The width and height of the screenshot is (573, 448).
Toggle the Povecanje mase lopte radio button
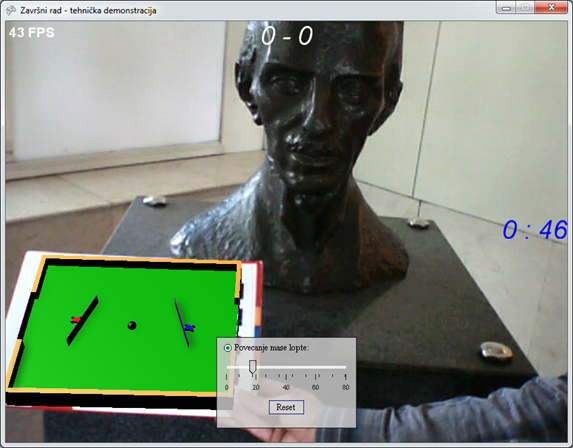click(x=228, y=348)
